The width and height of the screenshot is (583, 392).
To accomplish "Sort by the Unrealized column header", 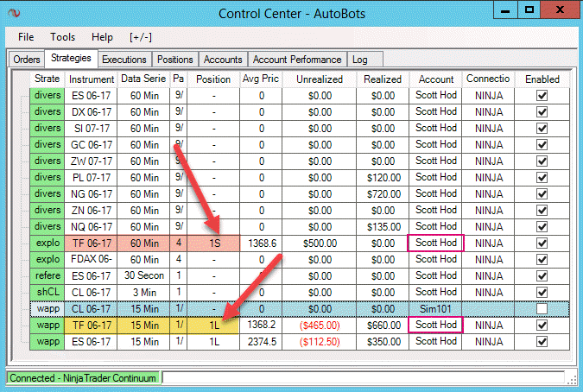I will (x=320, y=79).
